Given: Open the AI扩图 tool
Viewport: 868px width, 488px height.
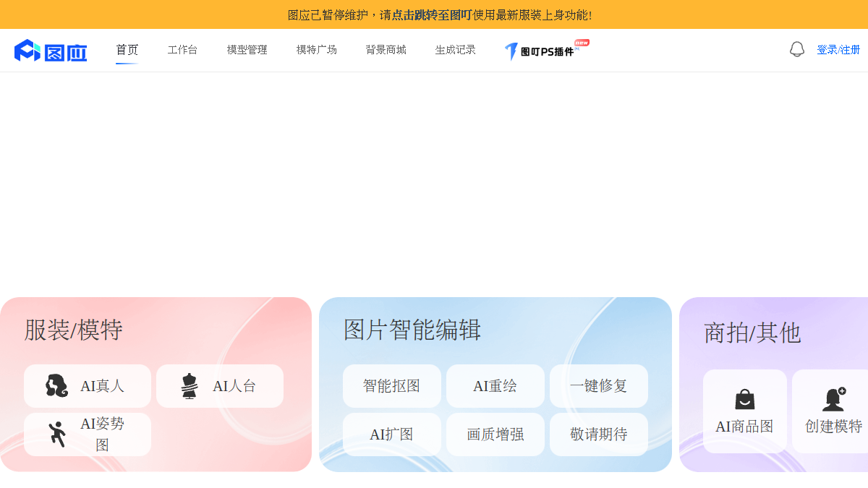Looking at the screenshot, I should pos(392,435).
